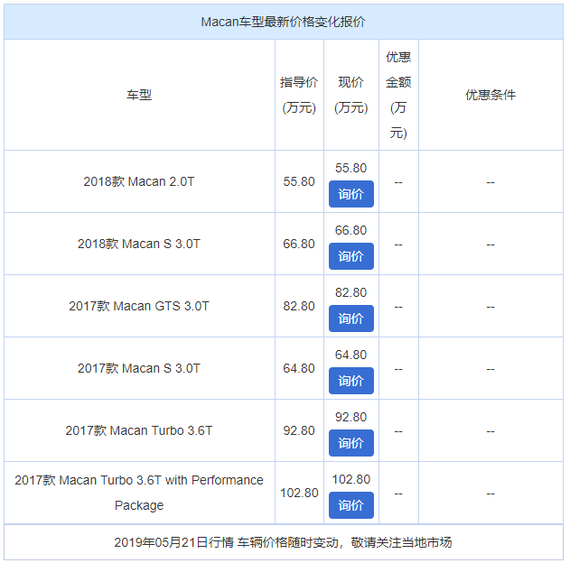
Task: Select the 2018款 Macan S 3.0T model name
Action: 139,244
